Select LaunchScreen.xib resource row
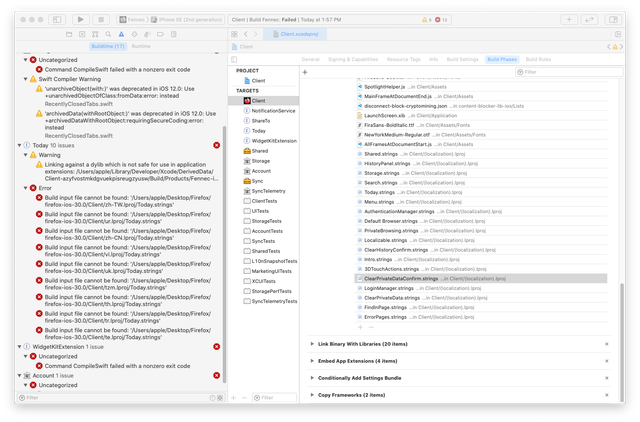The width and height of the screenshot is (640, 422). coord(481,115)
